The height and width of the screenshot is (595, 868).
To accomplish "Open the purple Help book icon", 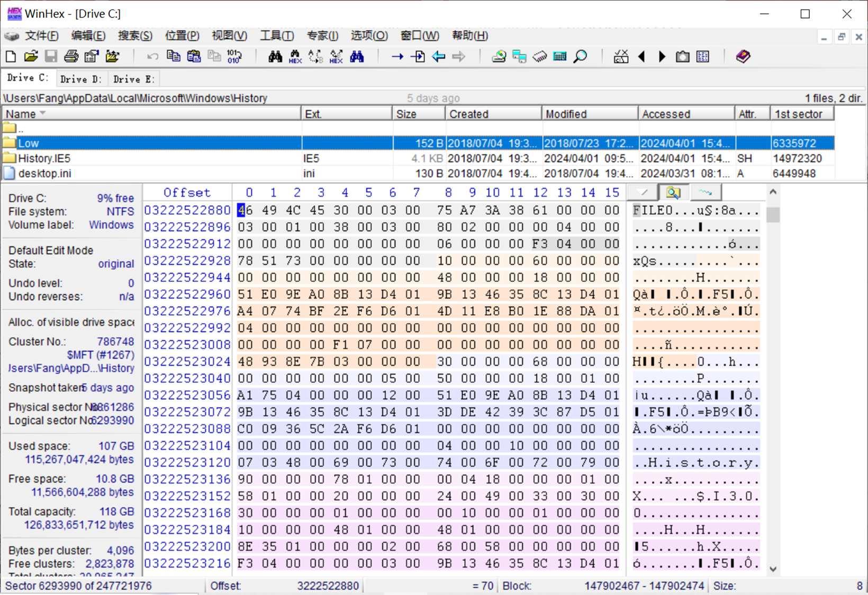I will (743, 56).
